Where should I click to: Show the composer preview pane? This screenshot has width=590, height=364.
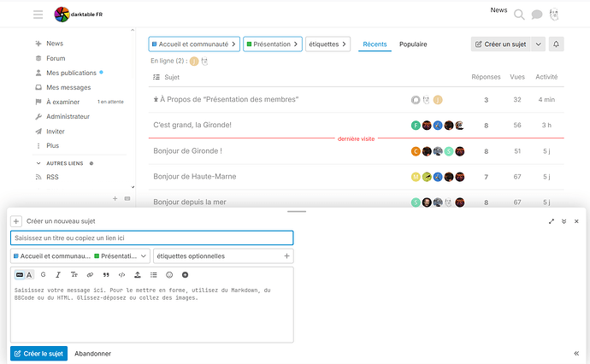tap(576, 354)
